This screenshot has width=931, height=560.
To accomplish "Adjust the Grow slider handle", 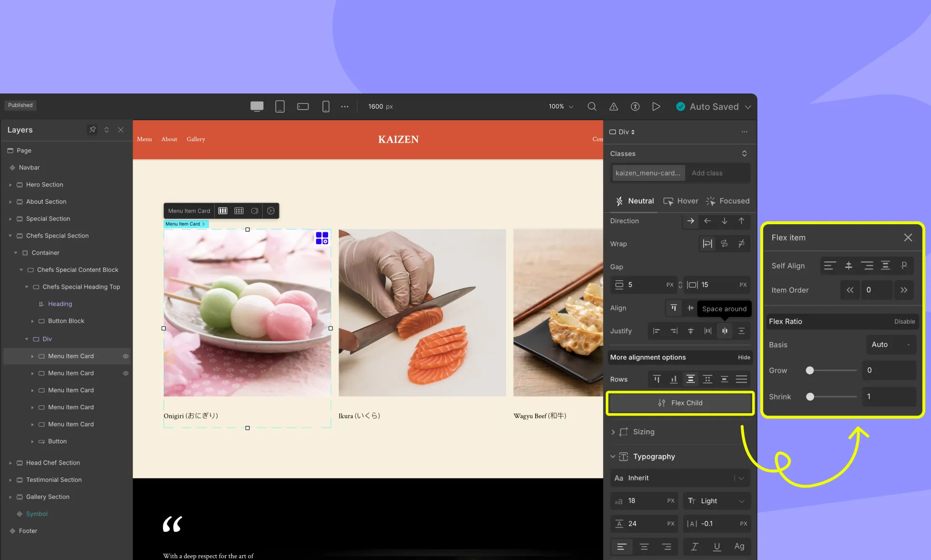I will (x=810, y=370).
